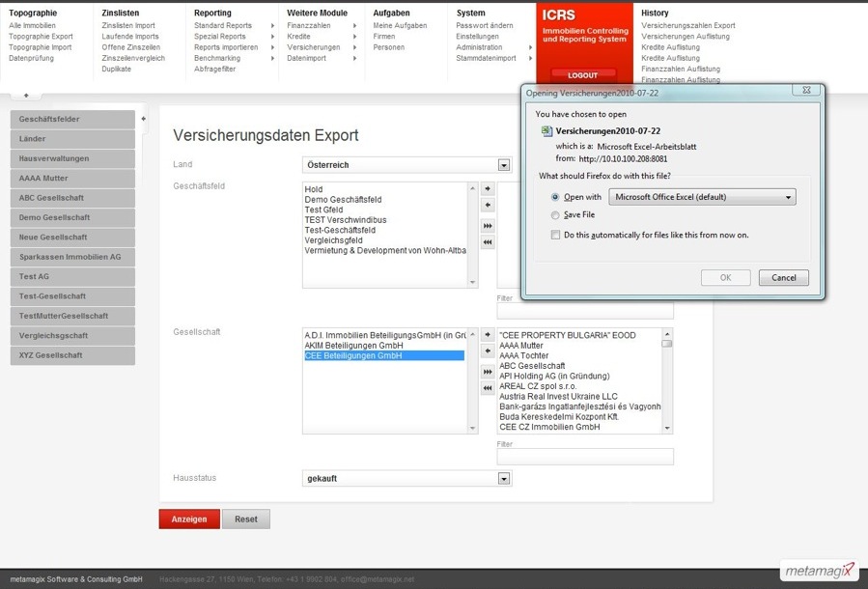Remove Gesellschaft with left arrow
This screenshot has width=868, height=589.
pos(488,351)
